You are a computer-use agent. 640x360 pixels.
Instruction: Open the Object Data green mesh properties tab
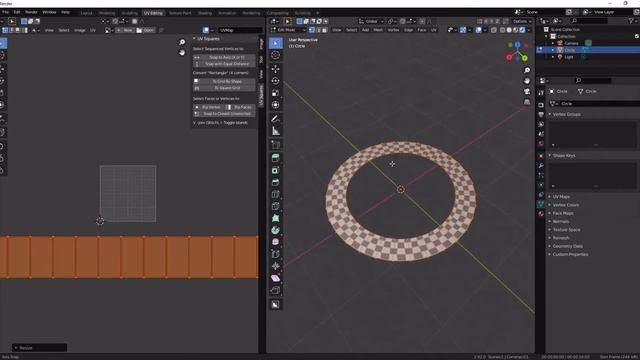click(541, 204)
